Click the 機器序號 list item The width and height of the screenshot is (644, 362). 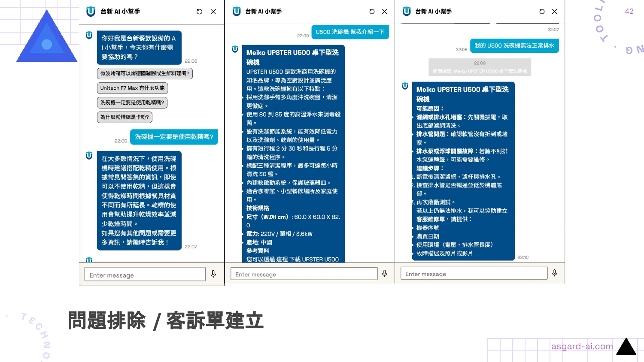428,228
